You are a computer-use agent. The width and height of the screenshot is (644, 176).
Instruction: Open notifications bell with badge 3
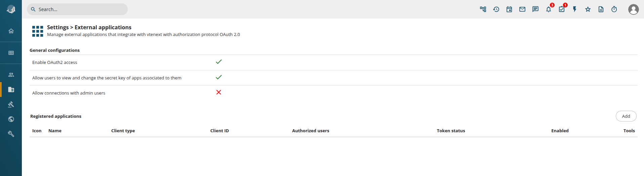click(x=549, y=9)
